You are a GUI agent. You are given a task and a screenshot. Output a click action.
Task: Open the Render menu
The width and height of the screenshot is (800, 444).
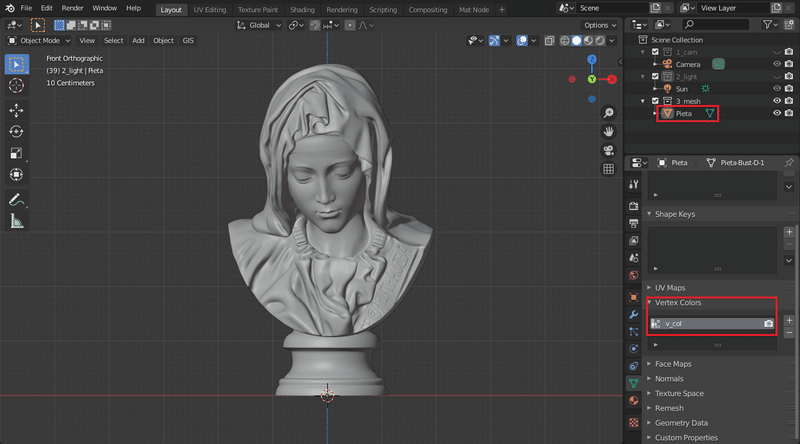[72, 8]
